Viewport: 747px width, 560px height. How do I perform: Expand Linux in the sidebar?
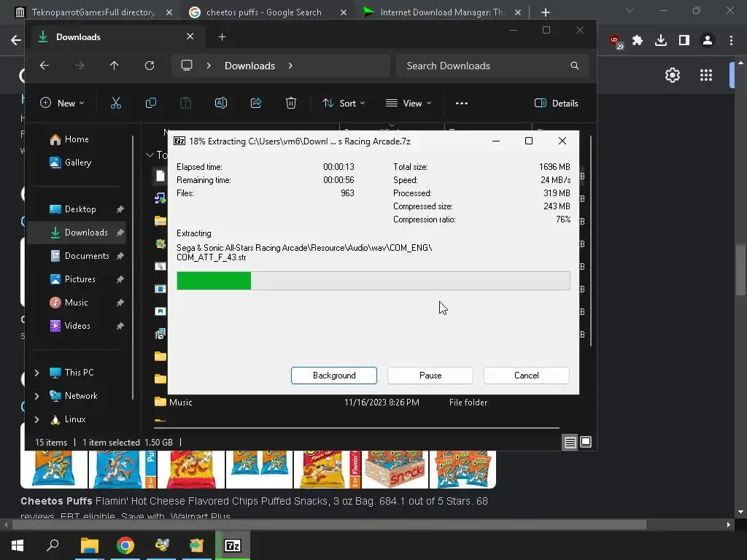[36, 419]
